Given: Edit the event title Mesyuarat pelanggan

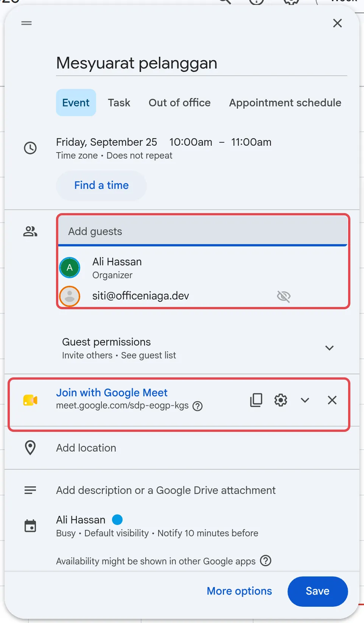Looking at the screenshot, I should coord(202,63).
